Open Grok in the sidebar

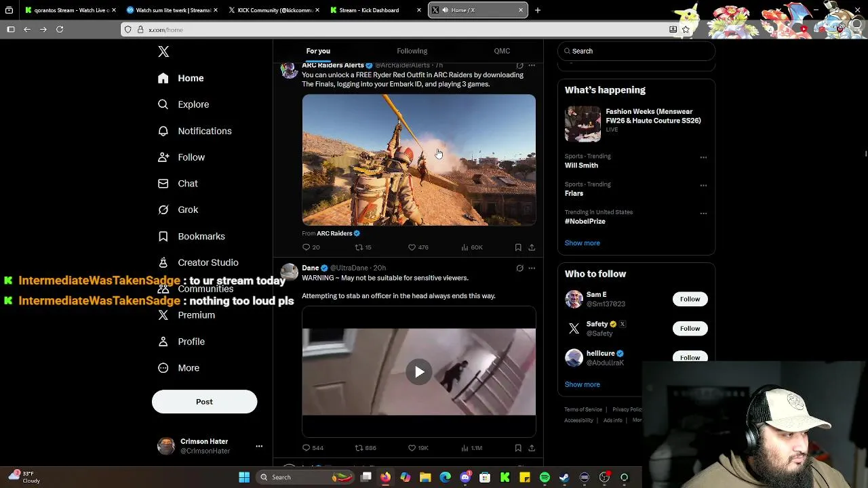[178, 210]
